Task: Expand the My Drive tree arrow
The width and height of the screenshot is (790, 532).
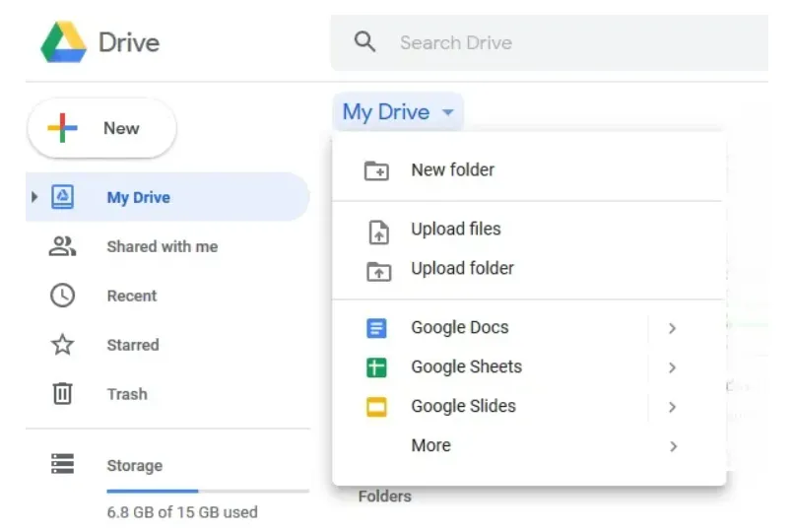Action: point(34,197)
